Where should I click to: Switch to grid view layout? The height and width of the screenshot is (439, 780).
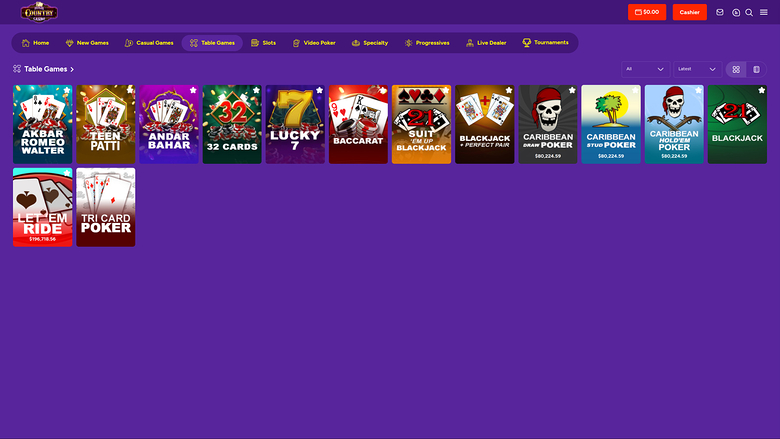point(736,69)
